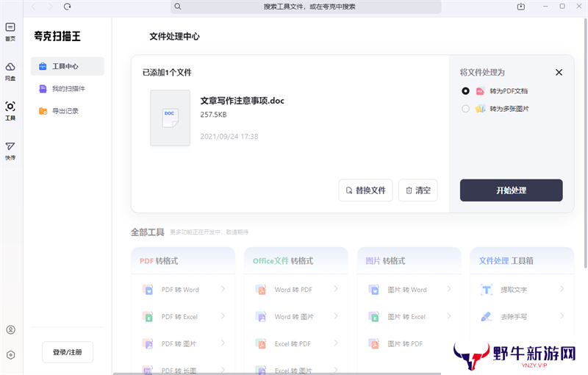Expand the PDF 转 图片 arrow
The height and width of the screenshot is (375, 588).
pos(223,343)
